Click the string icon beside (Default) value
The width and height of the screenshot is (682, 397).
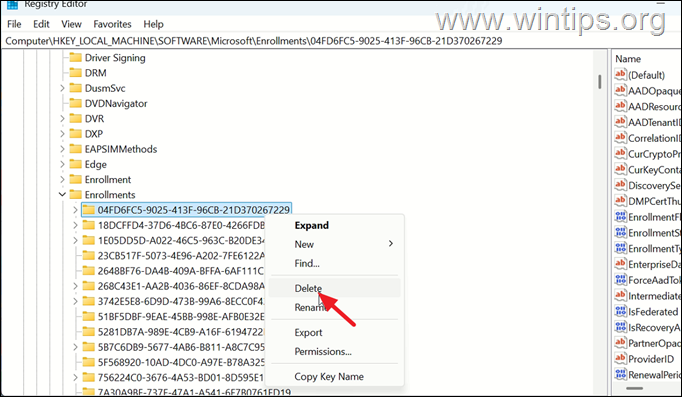[x=621, y=74]
